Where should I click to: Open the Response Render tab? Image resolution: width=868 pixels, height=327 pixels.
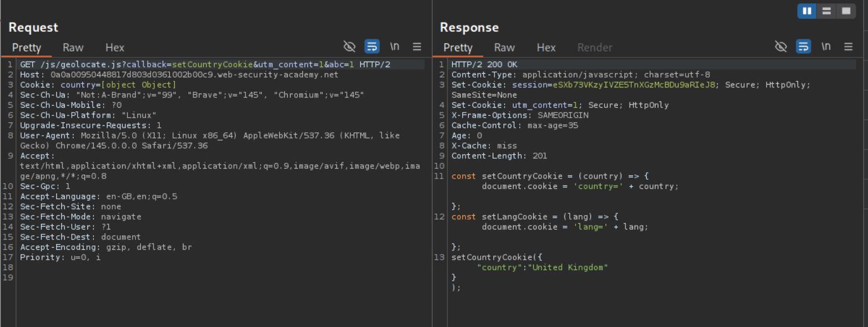[x=595, y=48]
